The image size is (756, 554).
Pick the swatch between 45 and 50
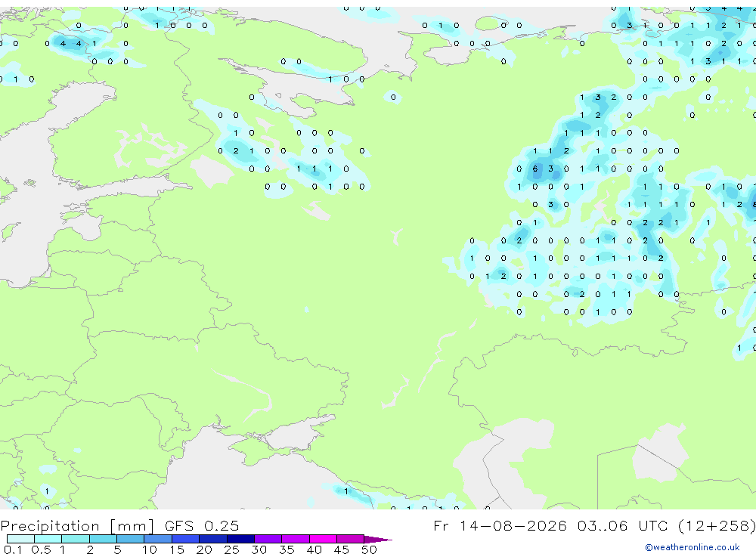(x=350, y=539)
